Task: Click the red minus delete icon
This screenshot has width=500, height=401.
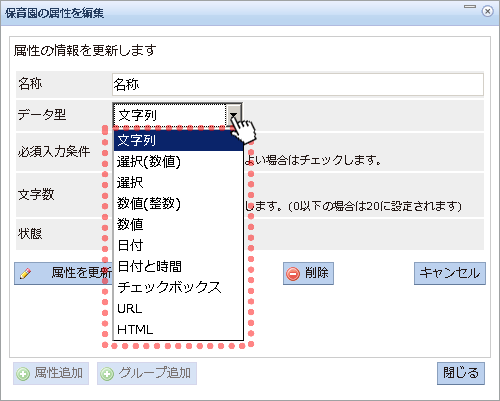Action: click(293, 274)
